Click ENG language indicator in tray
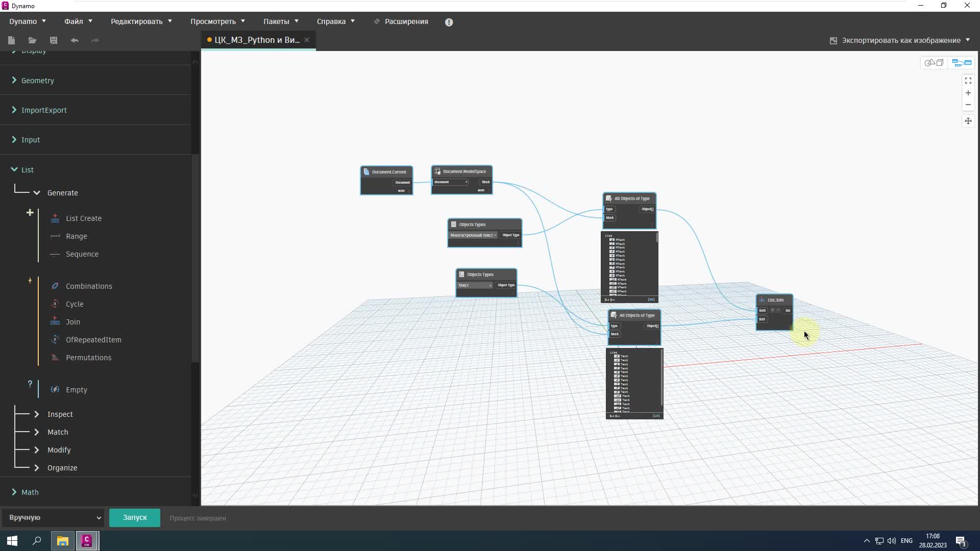 pos(906,541)
